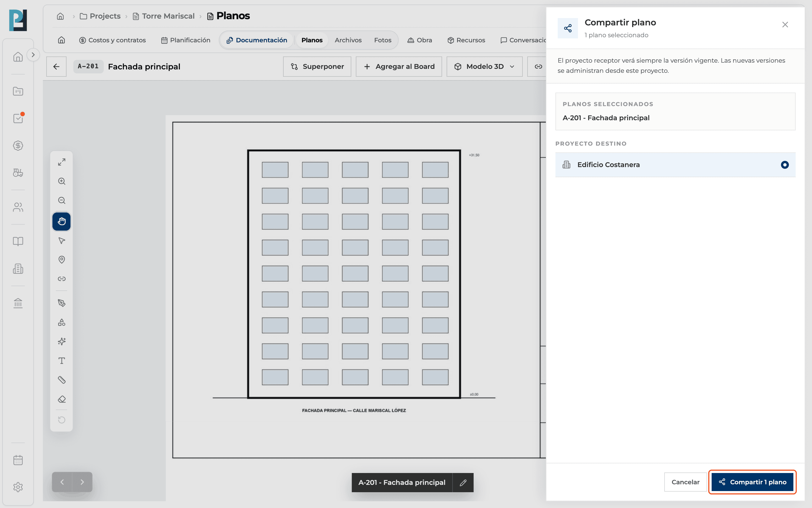Open the shapes tool
This screenshot has height=508, width=812.
click(x=61, y=323)
